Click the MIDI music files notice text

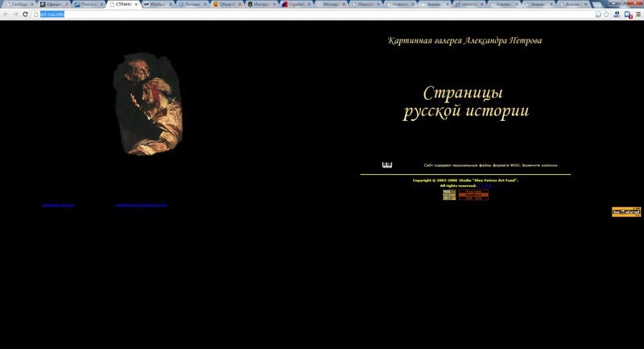coord(491,165)
